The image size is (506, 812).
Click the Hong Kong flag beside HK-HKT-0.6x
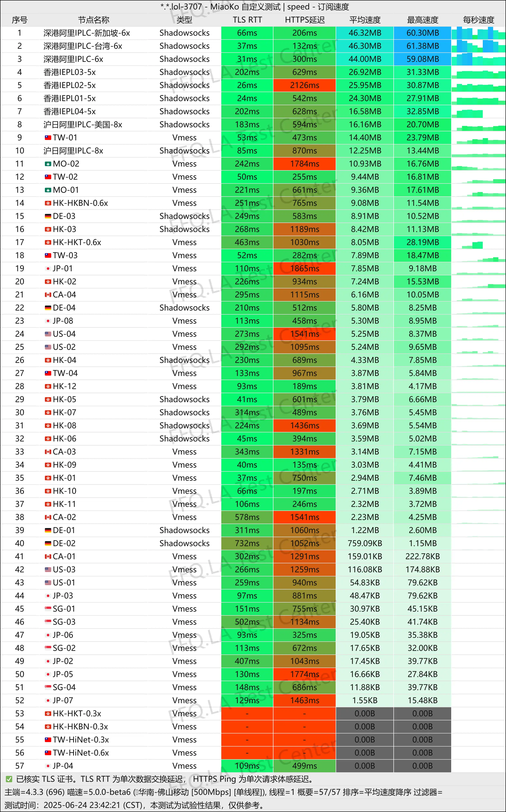click(x=48, y=242)
